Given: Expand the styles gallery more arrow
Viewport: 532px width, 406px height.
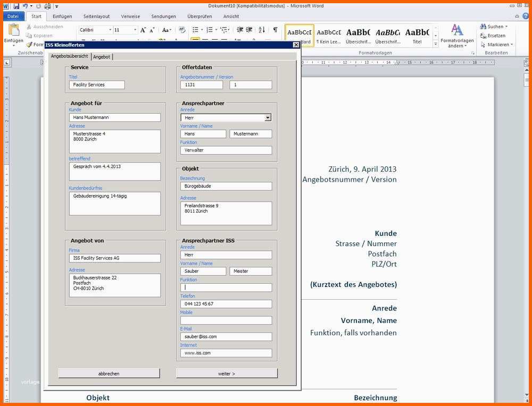Looking at the screenshot, I should coord(436,45).
